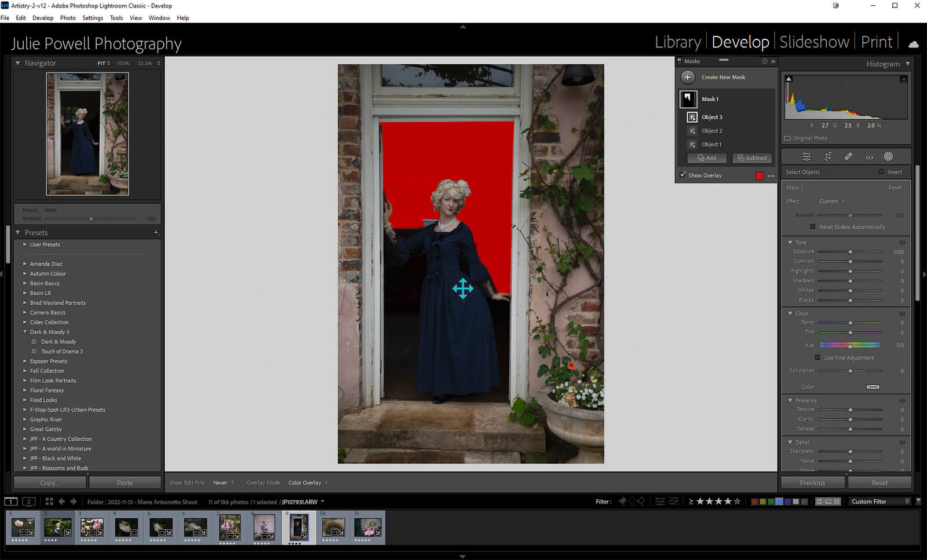The image size is (927, 560).
Task: Open the Overlay Mode dropdown
Action: pyautogui.click(x=308, y=482)
